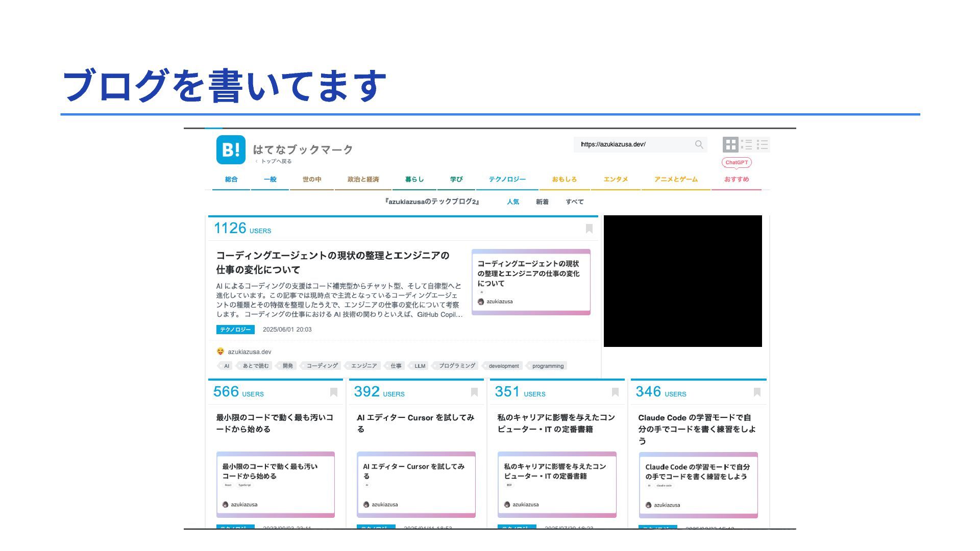Click the LLM tag chip
The height and width of the screenshot is (551, 980).
coord(420,366)
